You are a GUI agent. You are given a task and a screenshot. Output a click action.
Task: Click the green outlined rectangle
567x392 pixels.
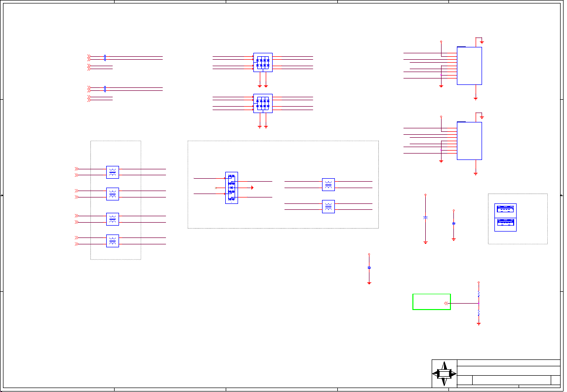(431, 302)
